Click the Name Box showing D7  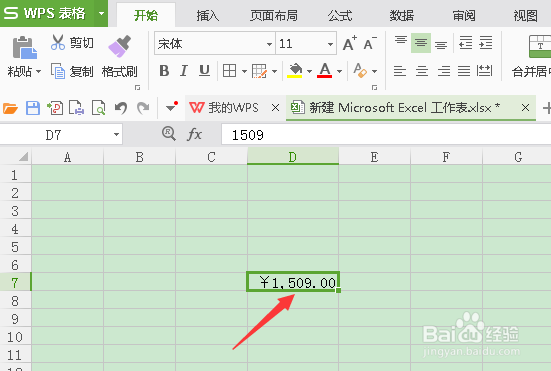(61, 135)
